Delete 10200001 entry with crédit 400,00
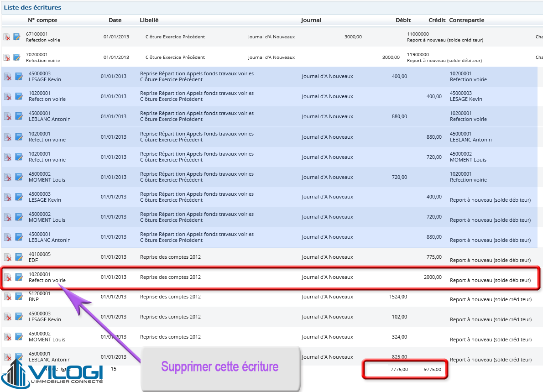 point(8,96)
